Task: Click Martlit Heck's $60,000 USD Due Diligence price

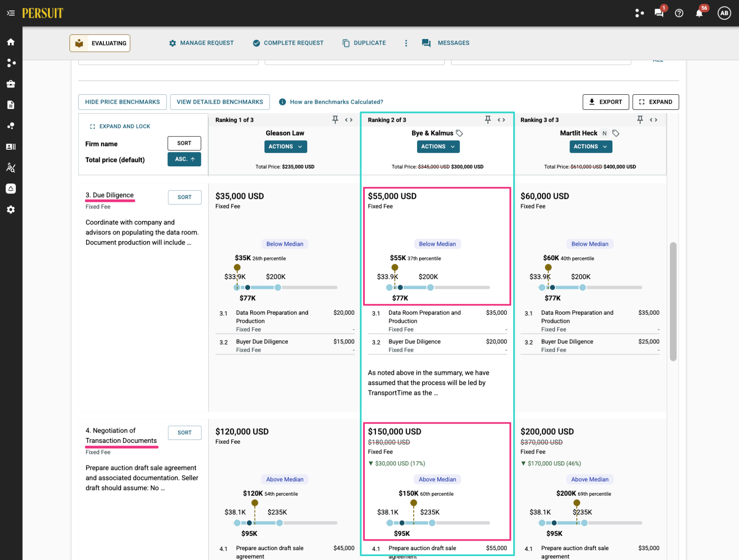Action: point(545,196)
